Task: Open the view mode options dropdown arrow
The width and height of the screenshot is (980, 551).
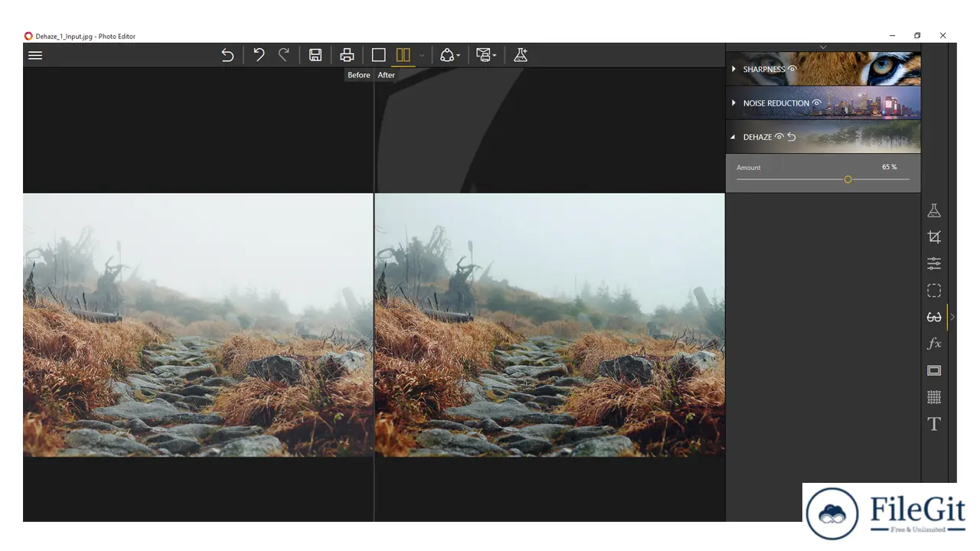Action: click(x=421, y=56)
